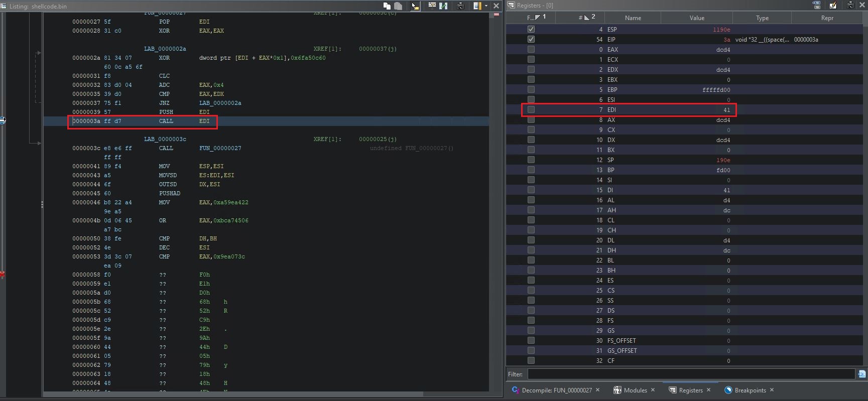This screenshot has height=401, width=868.
Task: Click the filter options icon beside Filter field
Action: coord(862,374)
